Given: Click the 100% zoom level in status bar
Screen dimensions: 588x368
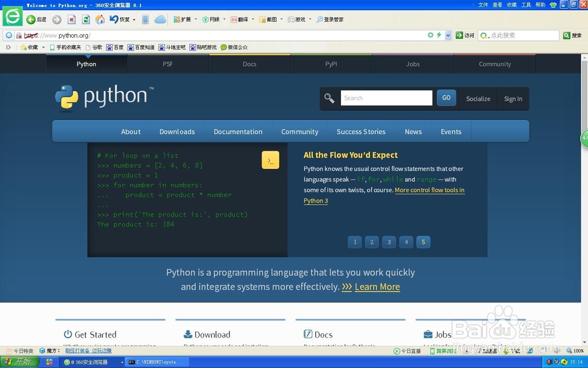Looking at the screenshot, I should pos(575,351).
